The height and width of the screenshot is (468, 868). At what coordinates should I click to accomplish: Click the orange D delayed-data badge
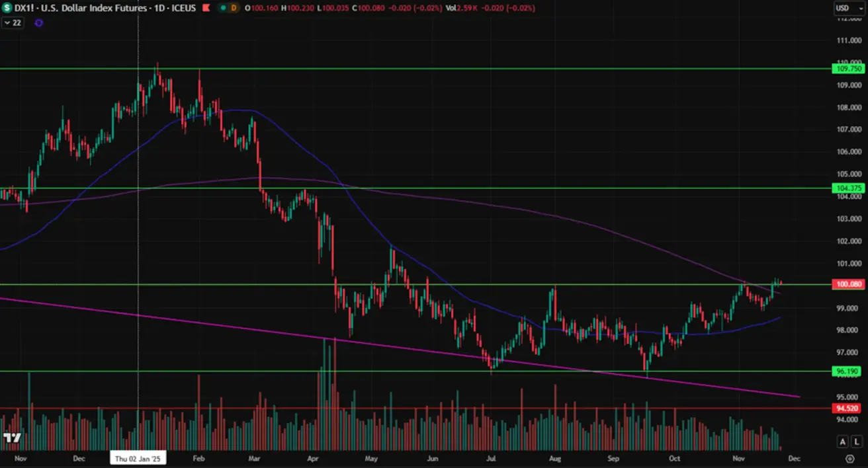[x=234, y=8]
